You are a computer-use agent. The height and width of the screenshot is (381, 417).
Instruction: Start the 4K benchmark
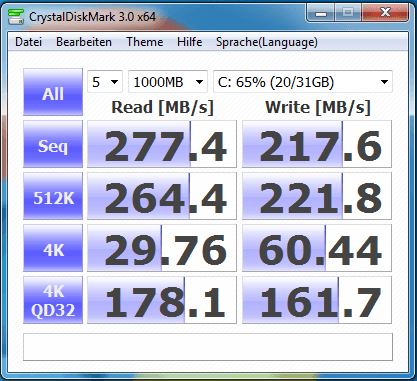click(x=53, y=248)
